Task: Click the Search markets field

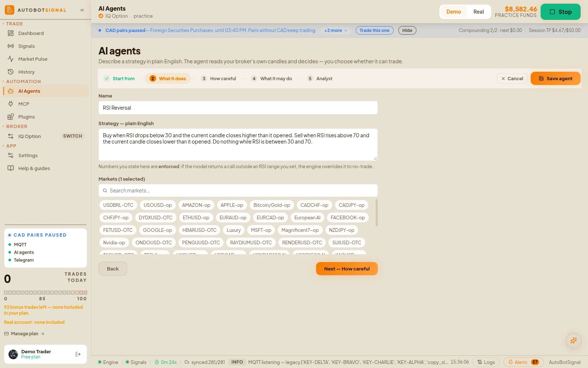Action: pyautogui.click(x=238, y=191)
